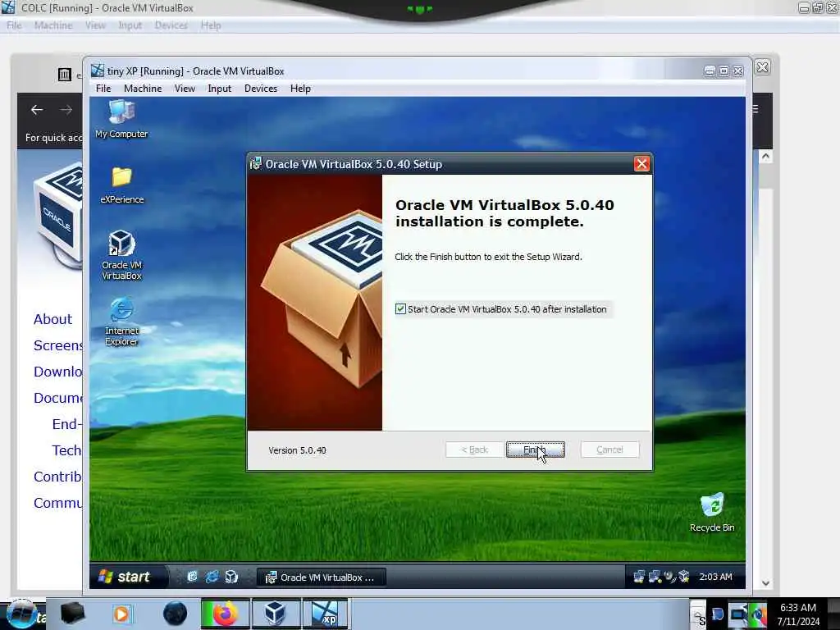Open the Downloads link on the webpage
Screen dimensions: 840x630
58,372
